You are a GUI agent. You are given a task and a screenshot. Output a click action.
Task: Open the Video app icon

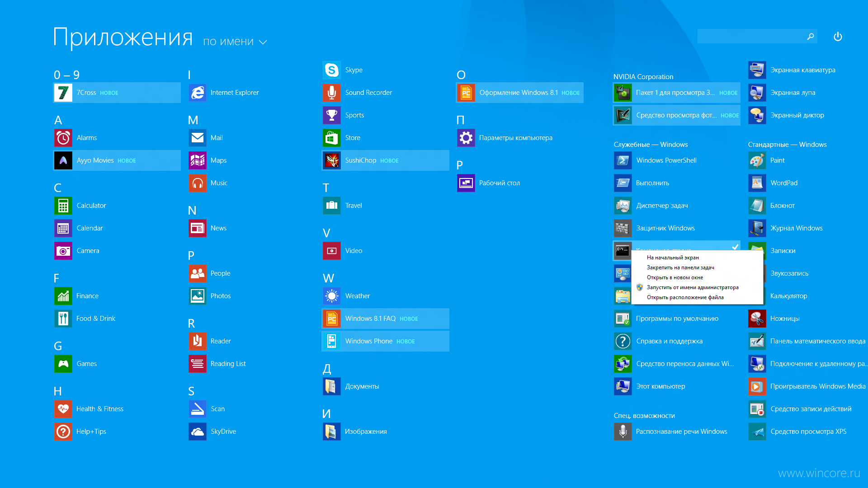coord(332,251)
